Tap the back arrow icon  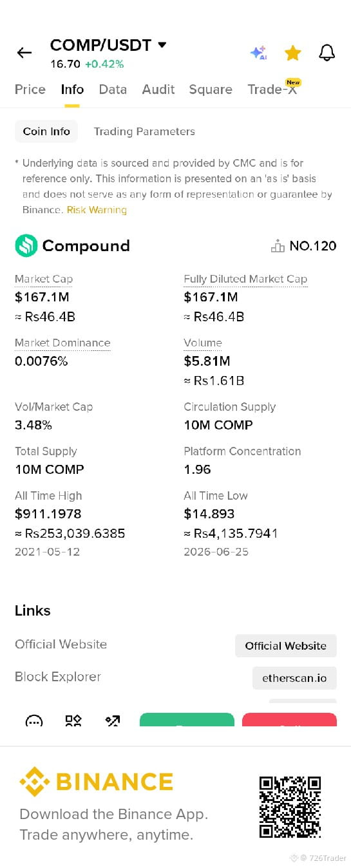pyautogui.click(x=24, y=53)
